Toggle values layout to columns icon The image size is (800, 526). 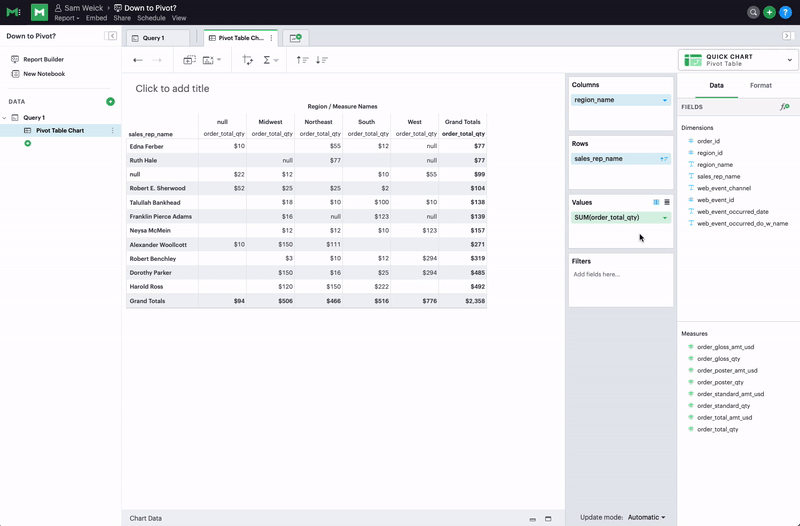click(x=656, y=202)
